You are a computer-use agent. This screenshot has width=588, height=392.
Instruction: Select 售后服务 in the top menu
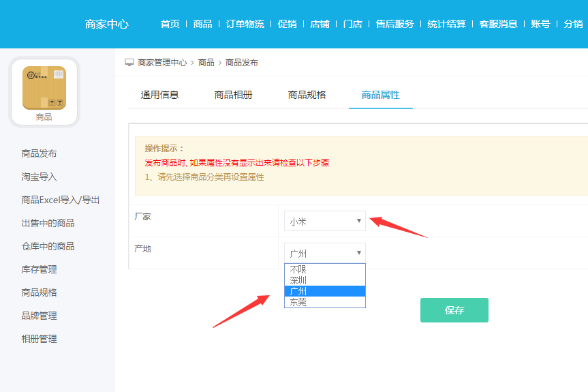coord(394,24)
